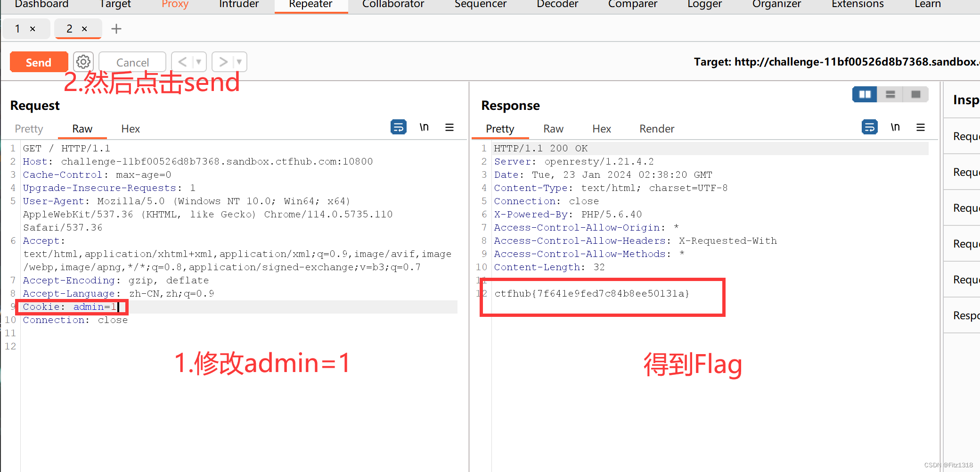Add a new Repeater tab

tap(116, 29)
